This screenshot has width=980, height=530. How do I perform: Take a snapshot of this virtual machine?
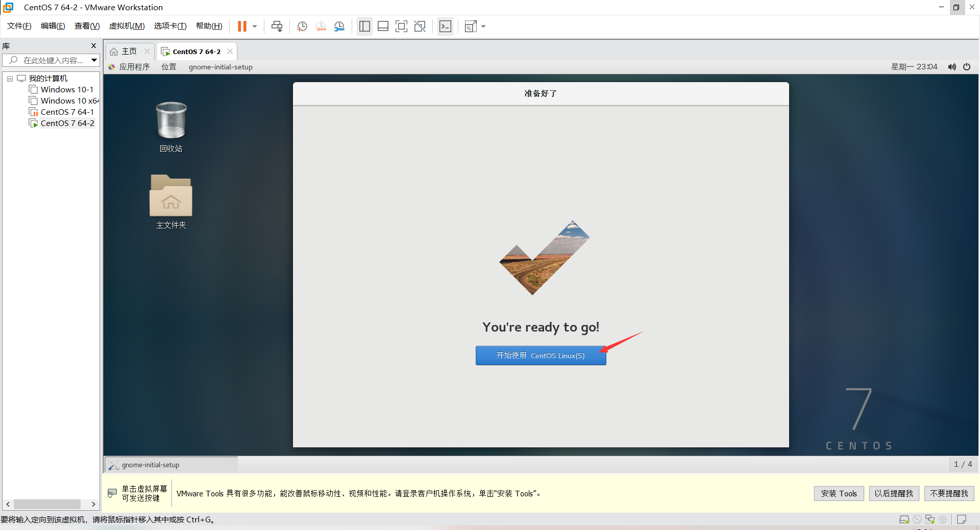[302, 27]
